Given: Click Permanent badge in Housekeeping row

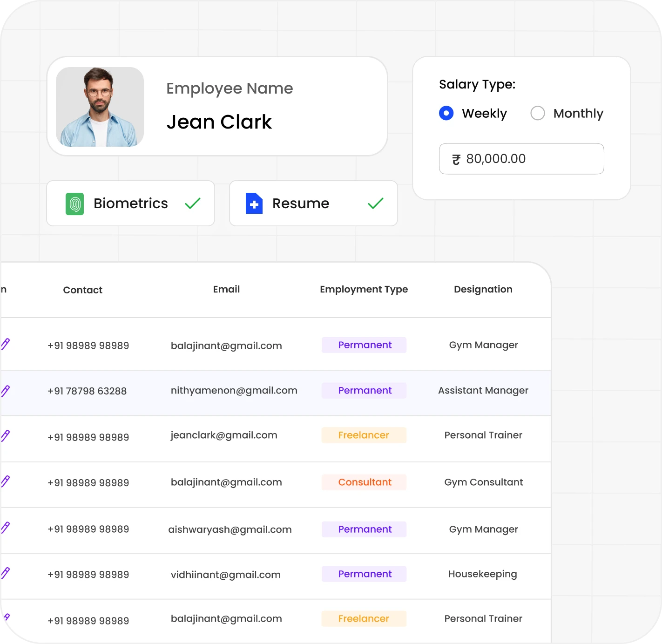Looking at the screenshot, I should pos(364,574).
